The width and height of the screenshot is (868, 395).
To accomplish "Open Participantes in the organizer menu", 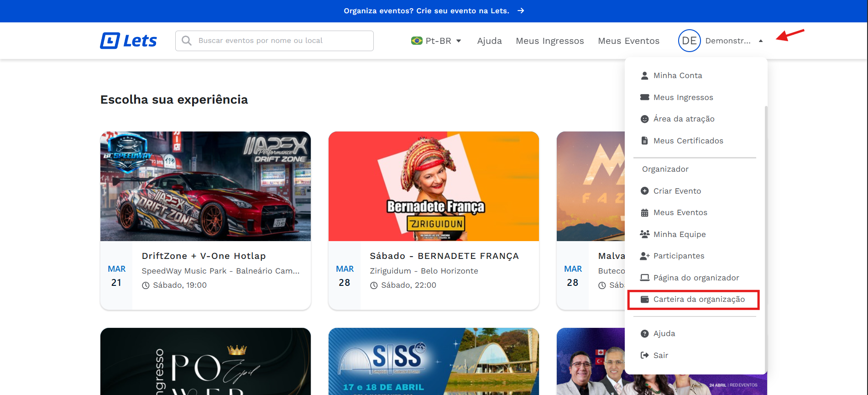I will [x=679, y=256].
